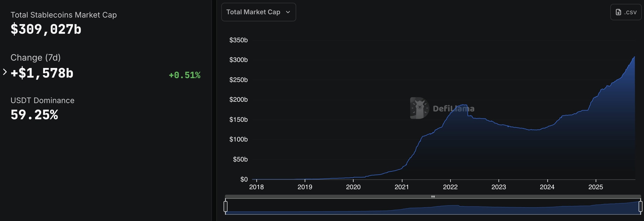This screenshot has height=221, width=644.
Task: Click the left handle of the range slider
Action: [225, 206]
